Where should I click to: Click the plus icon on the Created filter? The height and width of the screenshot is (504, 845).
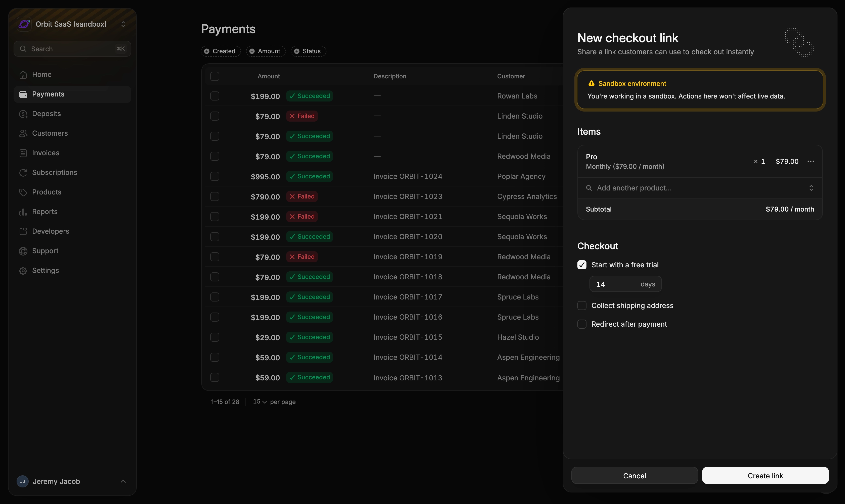pos(207,51)
